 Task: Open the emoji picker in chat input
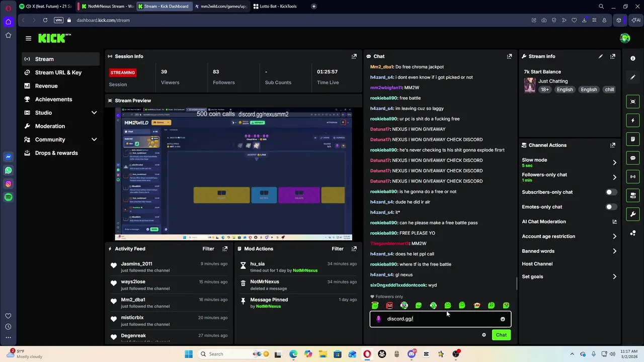click(x=503, y=319)
